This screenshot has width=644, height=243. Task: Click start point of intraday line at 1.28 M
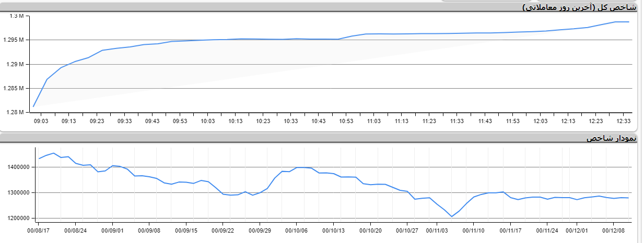point(33,106)
